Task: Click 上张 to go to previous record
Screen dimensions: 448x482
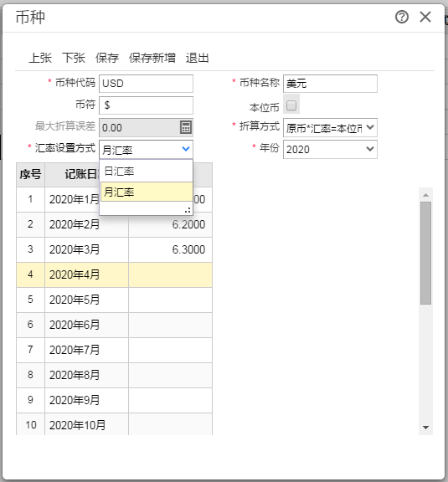Action: click(x=40, y=58)
